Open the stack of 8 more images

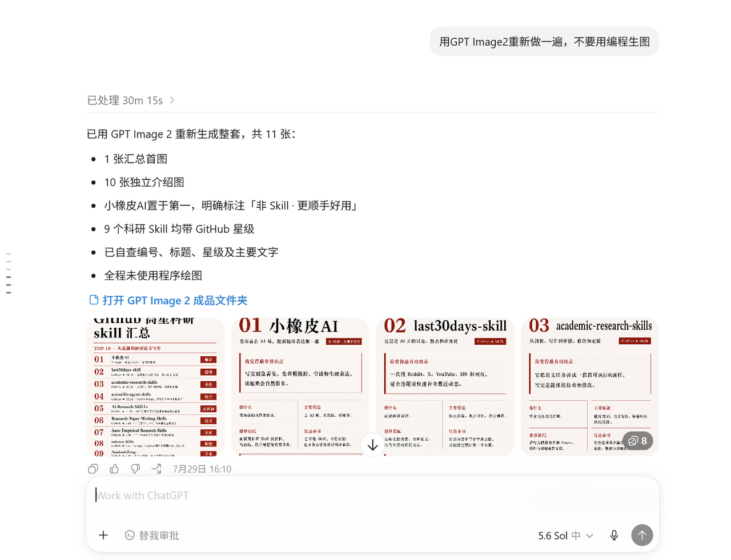pos(638,441)
